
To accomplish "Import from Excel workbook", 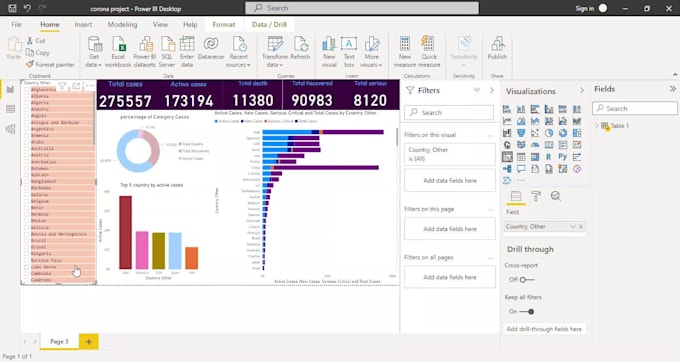I will point(118,52).
